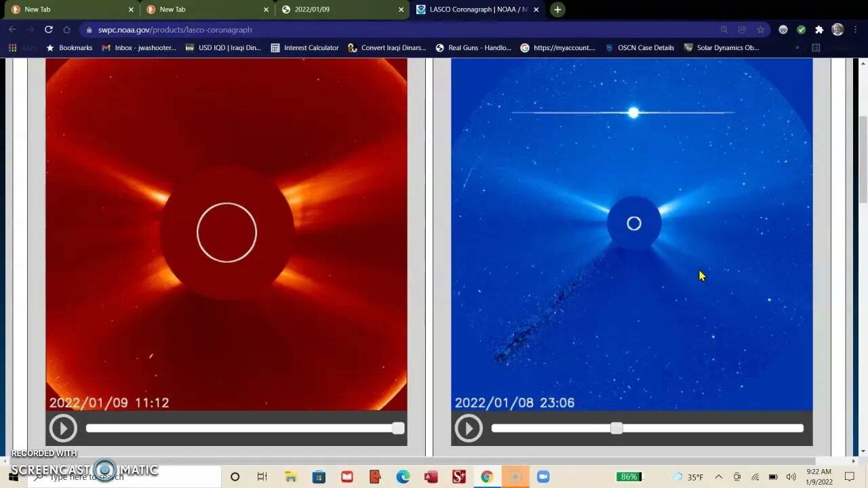
Task: Open Microsoft Edge from the taskbar
Action: pos(403,477)
